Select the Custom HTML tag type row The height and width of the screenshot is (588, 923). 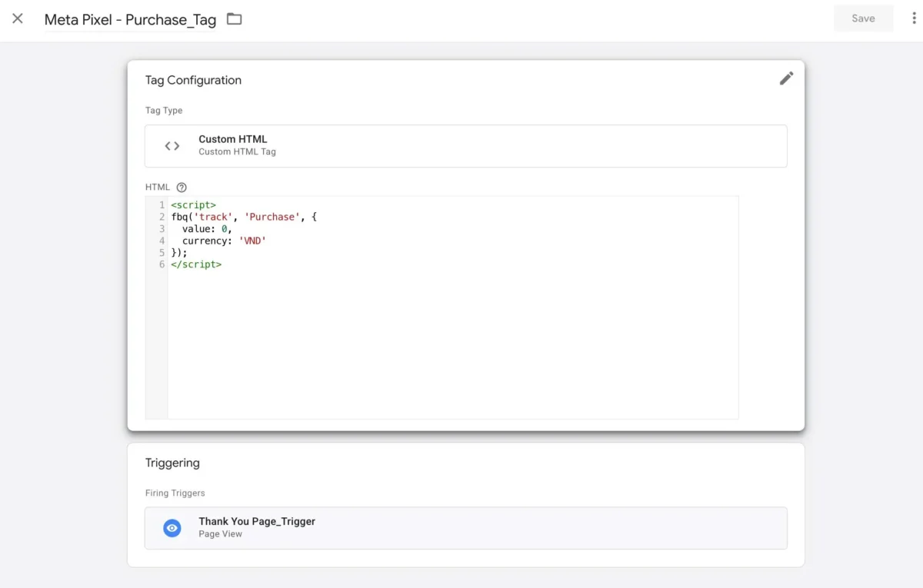coord(465,146)
